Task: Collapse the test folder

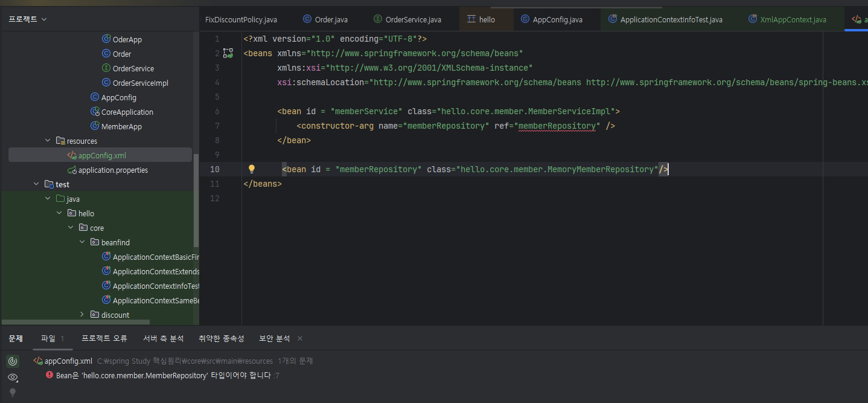Action: tap(36, 184)
